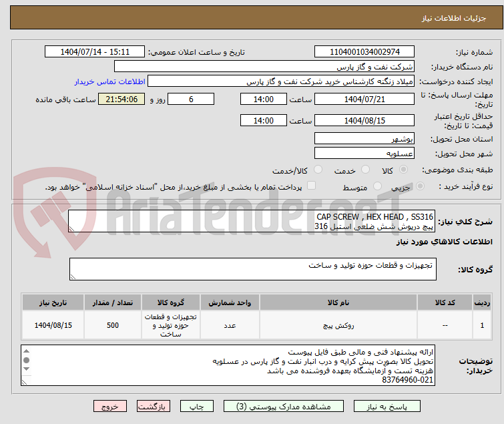Click the واحد شمارش column header
This screenshot has width=504, height=424.
coord(230,302)
